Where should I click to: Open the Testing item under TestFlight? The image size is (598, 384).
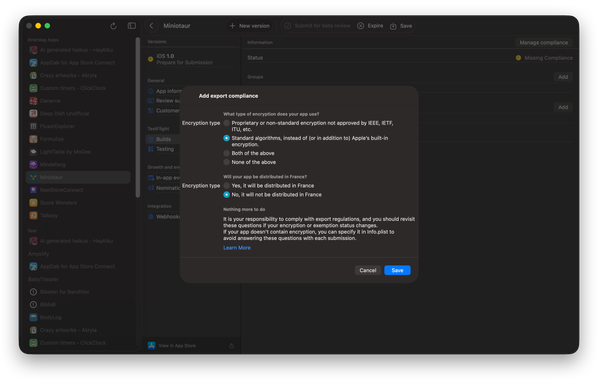tap(161, 149)
